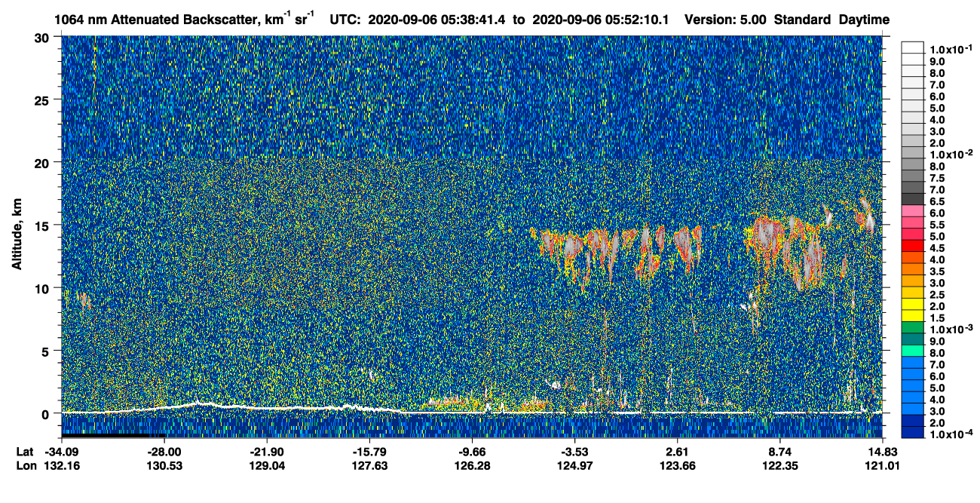Click latitude value -28.00

click(164, 451)
